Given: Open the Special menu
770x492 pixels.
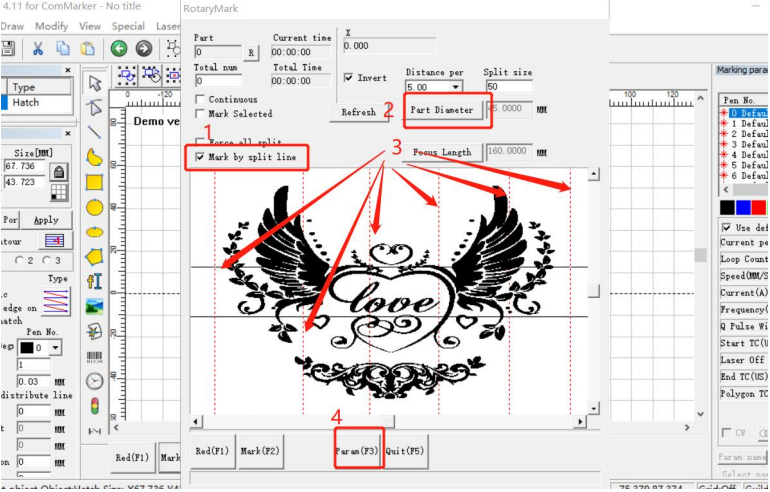Looking at the screenshot, I should 128,26.
